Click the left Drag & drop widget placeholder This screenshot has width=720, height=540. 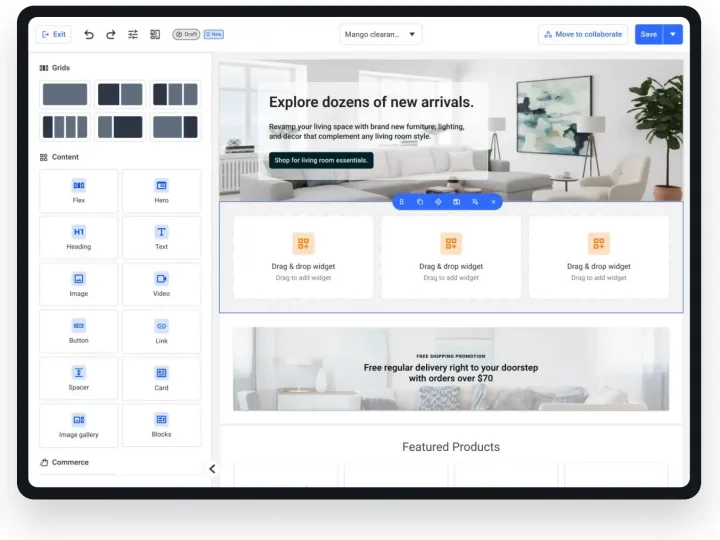tap(303, 258)
